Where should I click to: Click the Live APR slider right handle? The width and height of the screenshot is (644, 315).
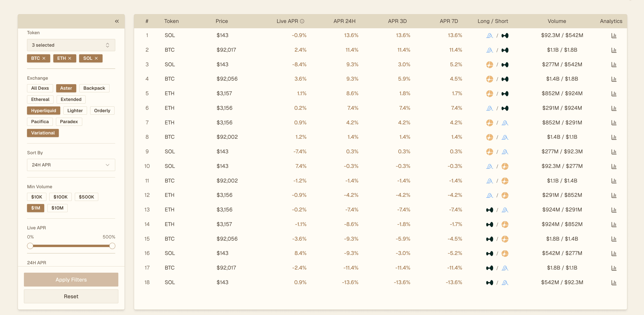pyautogui.click(x=112, y=246)
